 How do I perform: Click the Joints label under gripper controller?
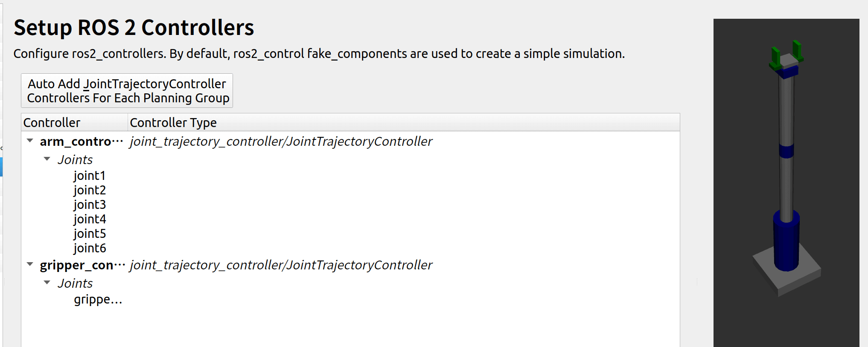[75, 283]
